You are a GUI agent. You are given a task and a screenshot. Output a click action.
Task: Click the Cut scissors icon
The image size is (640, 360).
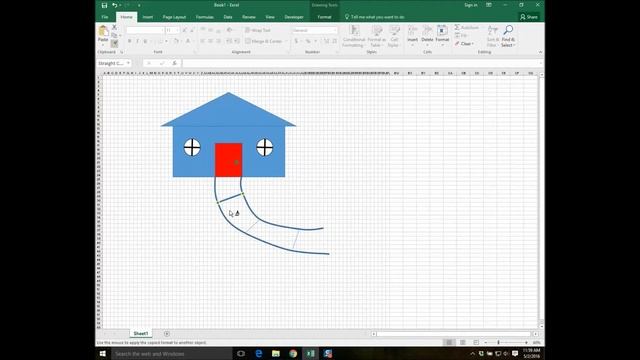click(x=114, y=27)
